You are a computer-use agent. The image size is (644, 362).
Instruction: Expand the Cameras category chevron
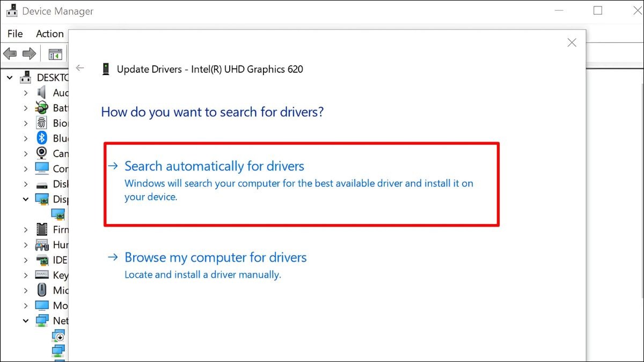[x=26, y=153]
